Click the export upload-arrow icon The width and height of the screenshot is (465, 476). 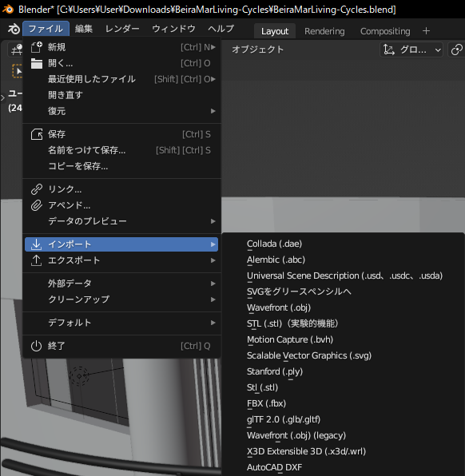(x=37, y=260)
